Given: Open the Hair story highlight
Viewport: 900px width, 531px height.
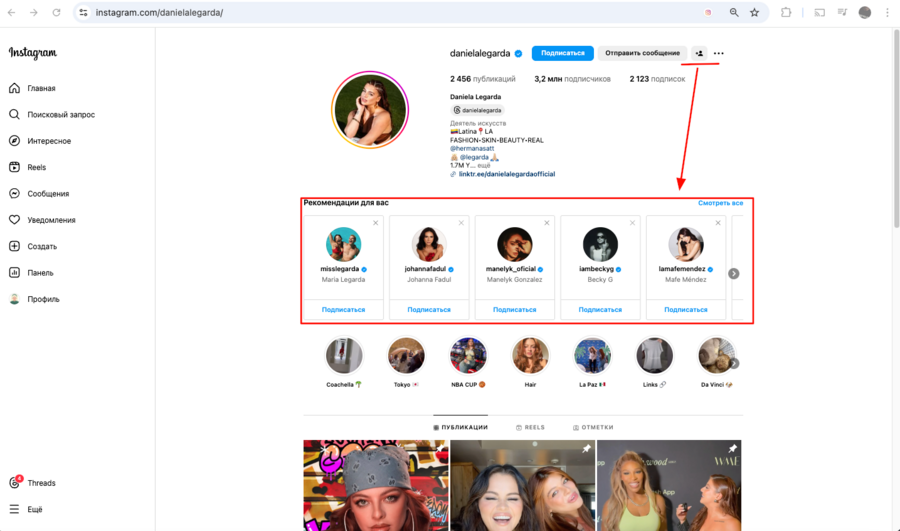Looking at the screenshot, I should pyautogui.click(x=530, y=355).
